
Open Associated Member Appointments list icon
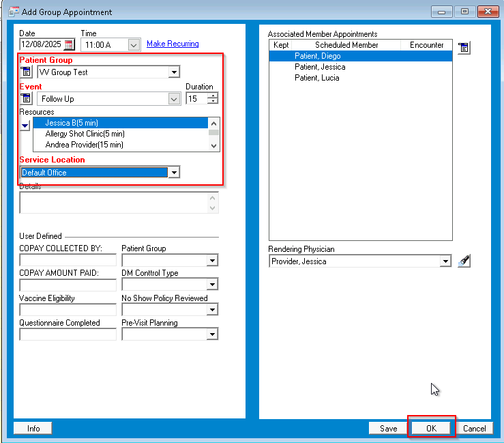click(464, 48)
